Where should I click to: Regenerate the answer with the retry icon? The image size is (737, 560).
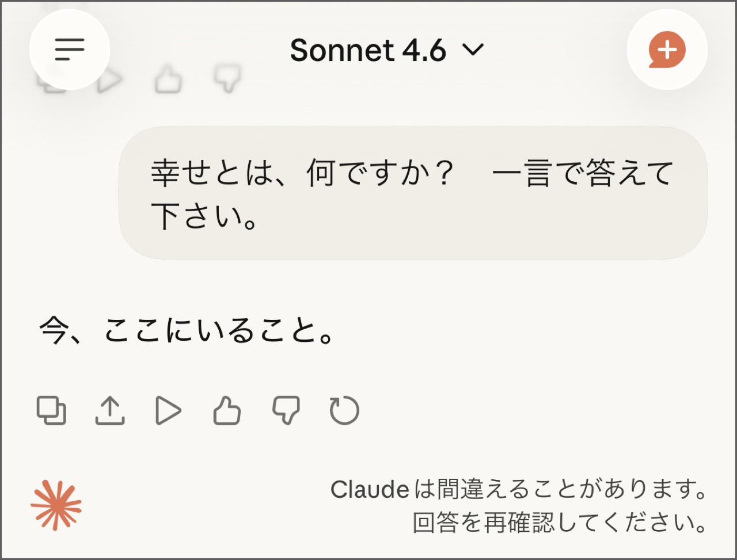(344, 411)
